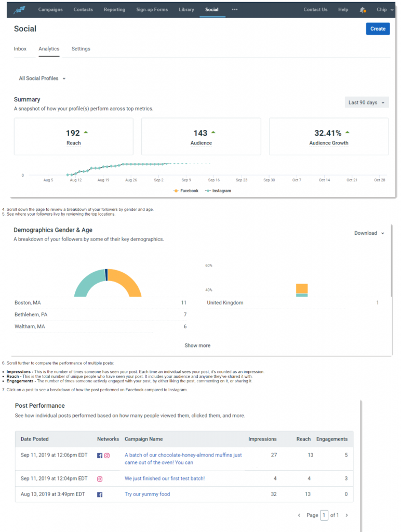The width and height of the screenshot is (401, 532).
Task: Open the three-dot more menu in navbar
Action: (235, 9)
